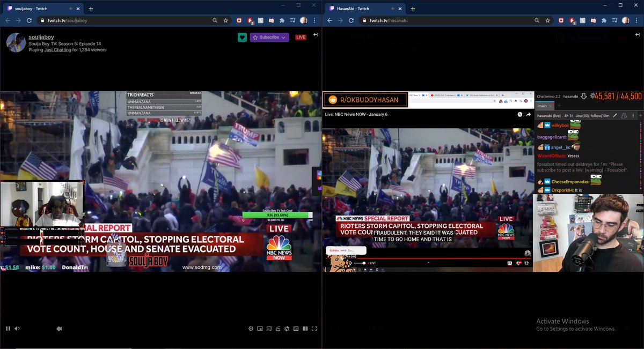
Task: Click 'Playing Just Chatting for 1,284 viewers' text
Action: click(x=68, y=49)
